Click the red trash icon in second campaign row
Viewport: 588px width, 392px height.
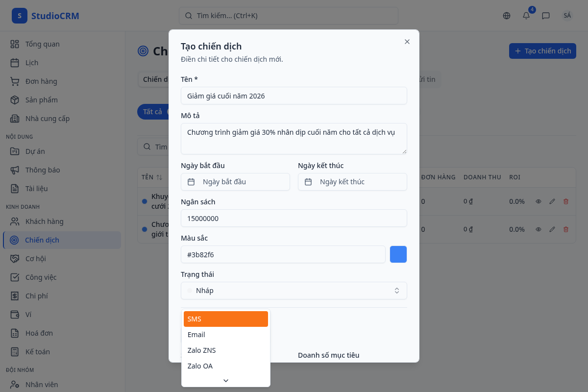point(566,229)
